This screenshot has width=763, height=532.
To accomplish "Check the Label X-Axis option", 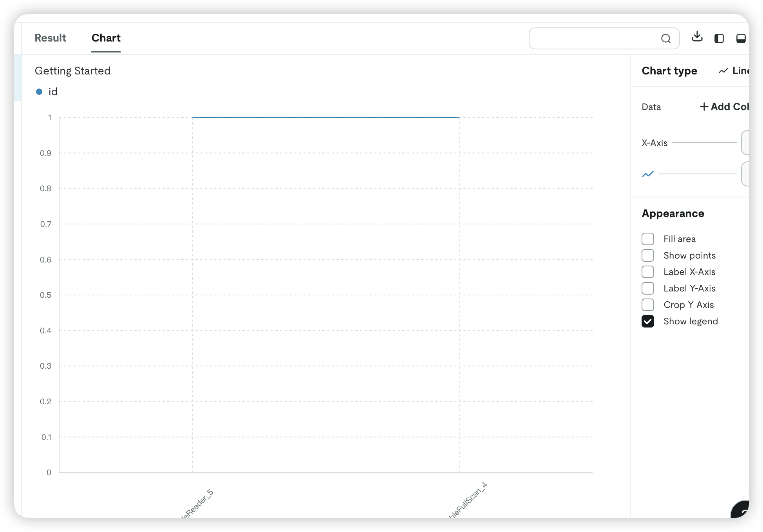I will coord(648,272).
